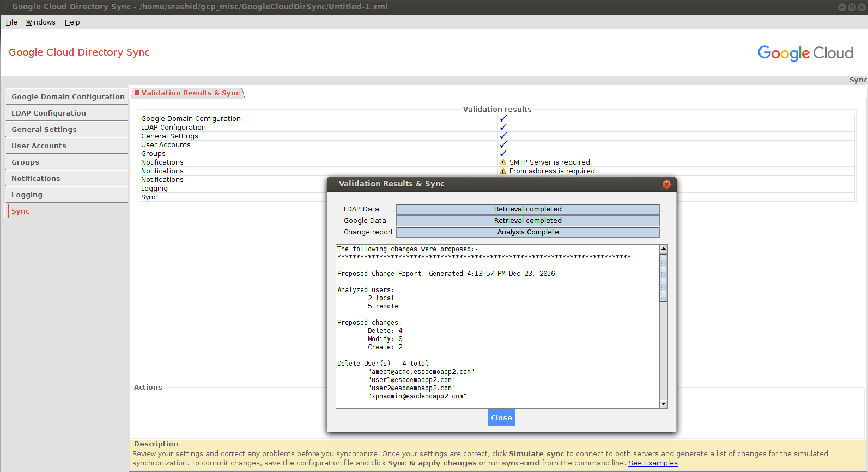The image size is (868, 472).
Task: Select Groups in the sidebar
Action: (x=66, y=162)
